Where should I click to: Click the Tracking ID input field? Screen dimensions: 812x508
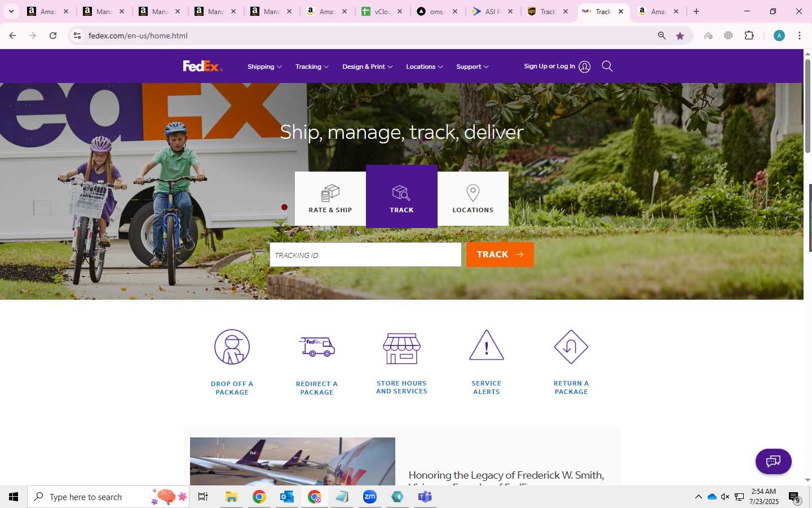[x=365, y=255]
